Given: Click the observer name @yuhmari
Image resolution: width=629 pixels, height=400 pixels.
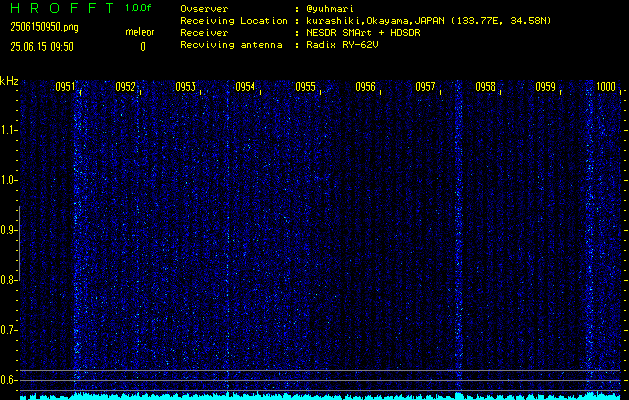Looking at the screenshot, I should click(330, 9).
